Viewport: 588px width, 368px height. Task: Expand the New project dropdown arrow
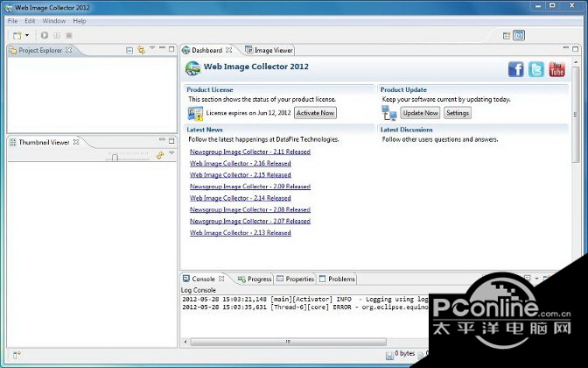point(27,35)
